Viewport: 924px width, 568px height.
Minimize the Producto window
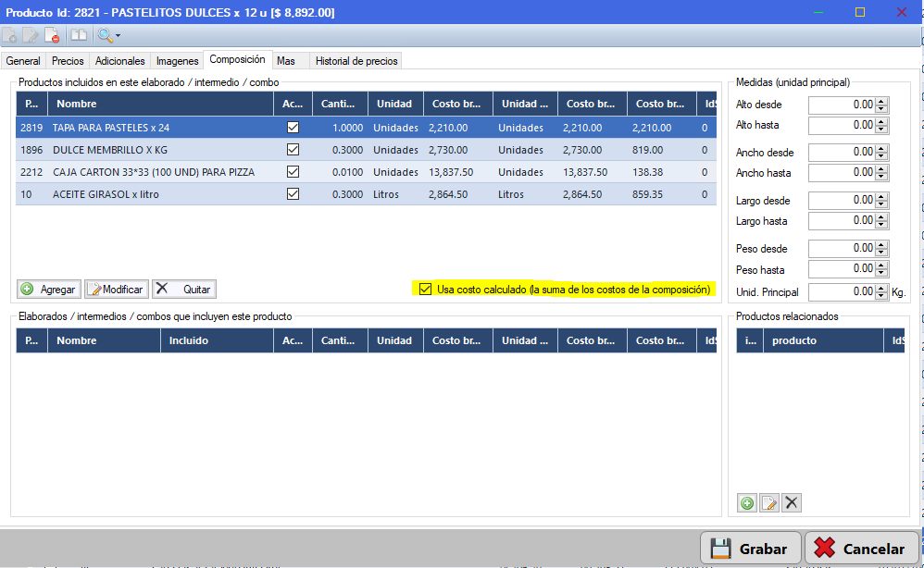(x=818, y=12)
